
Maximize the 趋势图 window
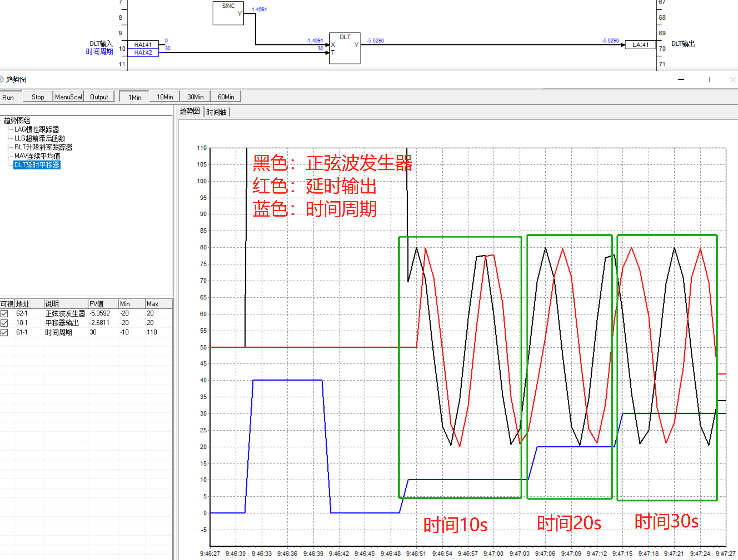pos(707,80)
